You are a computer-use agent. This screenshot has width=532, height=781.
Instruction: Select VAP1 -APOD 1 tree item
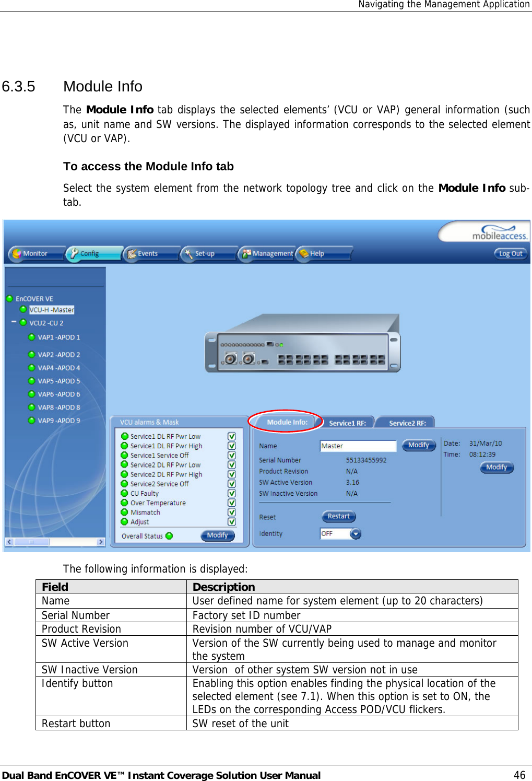coord(59,337)
